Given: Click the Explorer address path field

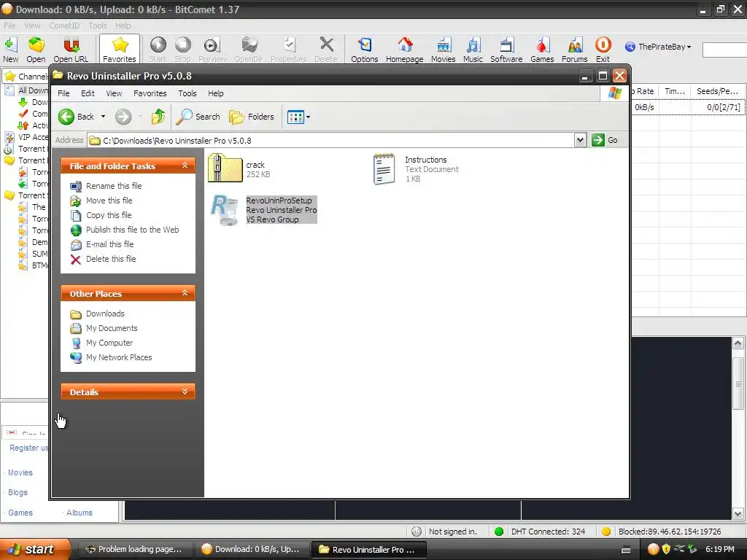Looking at the screenshot, I should [331, 141].
